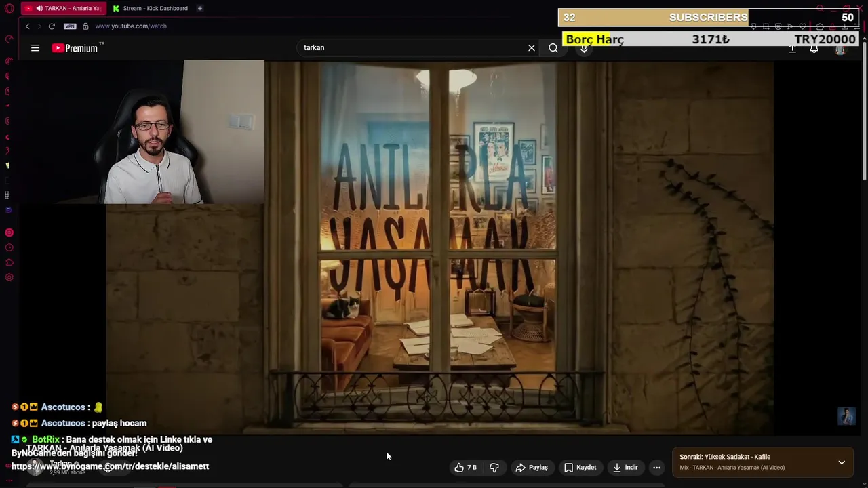Open the Opera main menu logo
The image size is (868, 488).
(9, 8)
